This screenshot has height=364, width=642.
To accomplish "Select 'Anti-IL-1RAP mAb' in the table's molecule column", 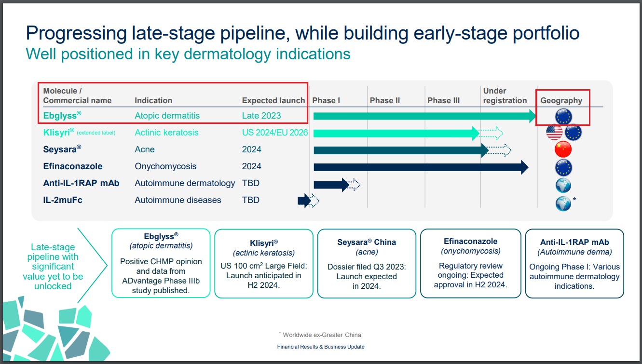I will 81,183.
